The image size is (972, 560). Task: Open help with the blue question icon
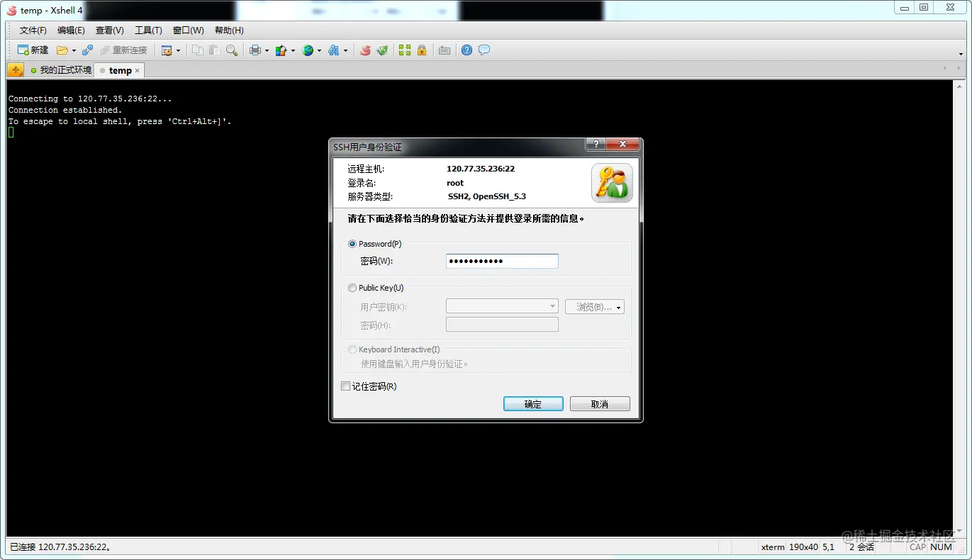click(x=467, y=50)
